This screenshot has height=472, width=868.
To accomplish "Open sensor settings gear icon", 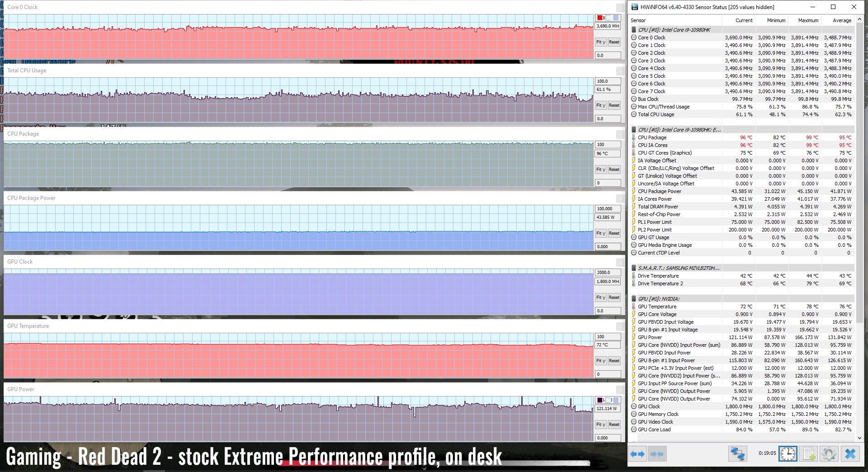I will (829, 454).
